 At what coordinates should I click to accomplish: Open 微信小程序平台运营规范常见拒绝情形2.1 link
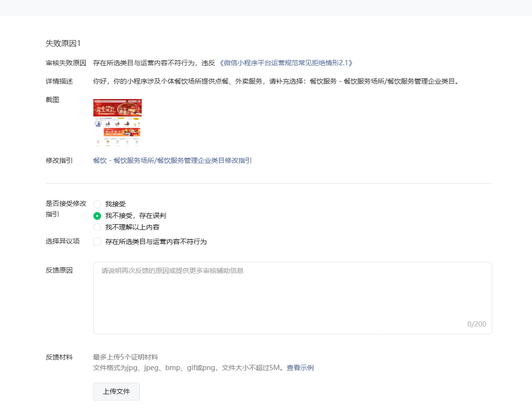pyautogui.click(x=285, y=63)
